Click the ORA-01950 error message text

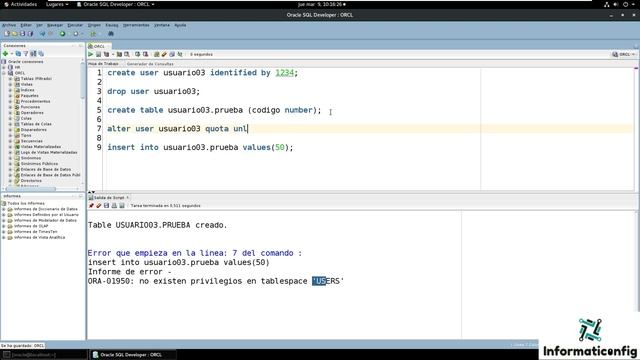(216, 281)
